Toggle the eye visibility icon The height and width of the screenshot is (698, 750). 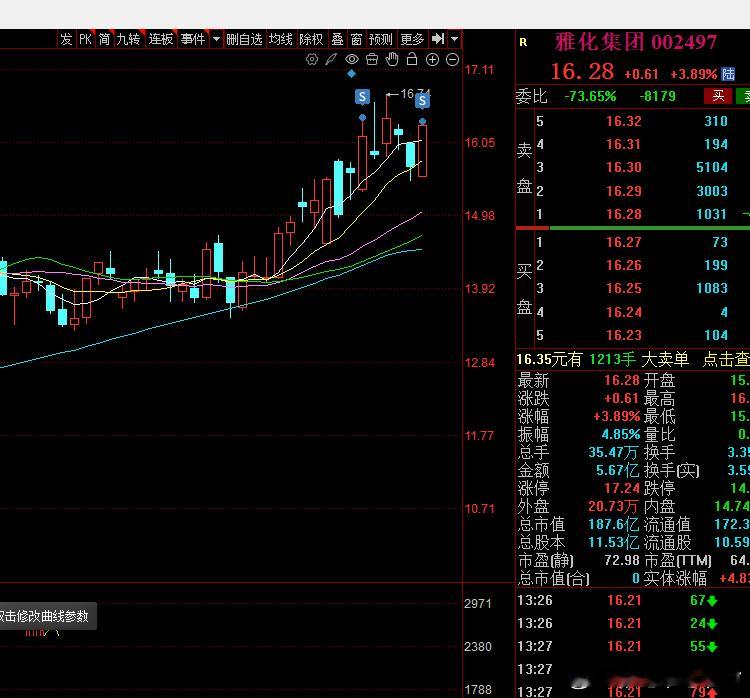(x=352, y=59)
